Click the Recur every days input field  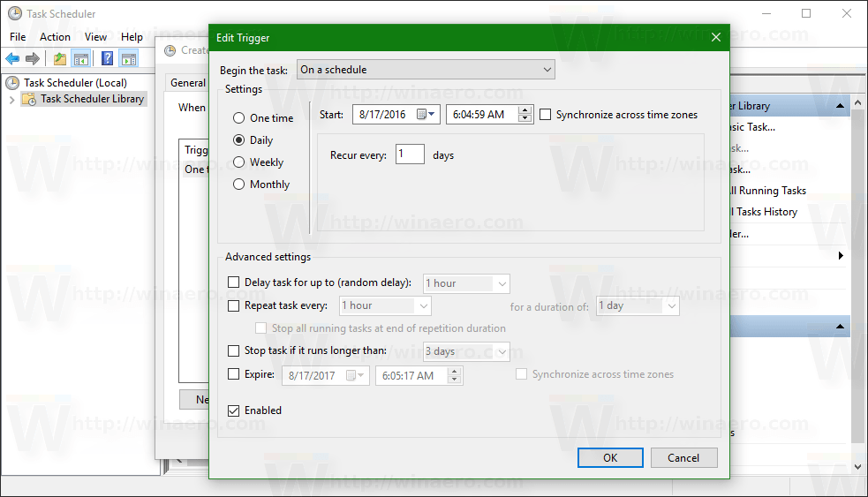(410, 154)
